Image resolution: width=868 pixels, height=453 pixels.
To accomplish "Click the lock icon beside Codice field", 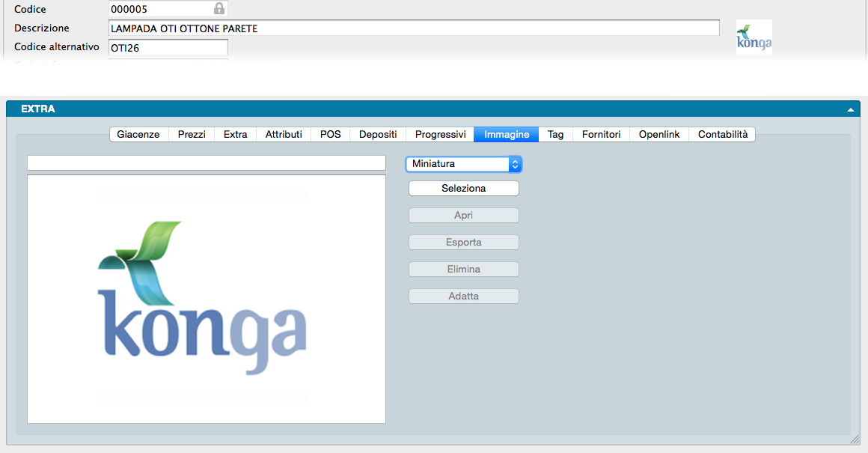I will tap(218, 9).
